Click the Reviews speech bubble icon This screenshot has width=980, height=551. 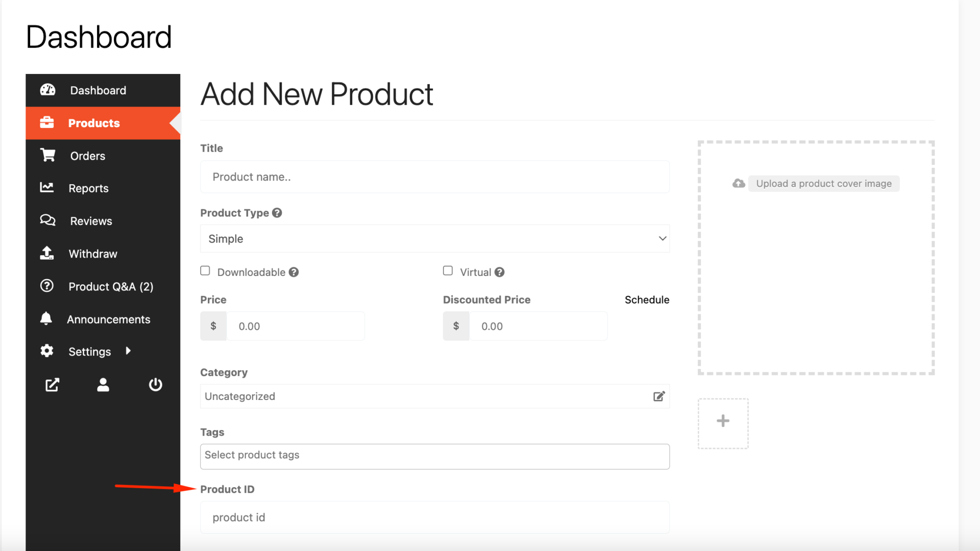coord(47,220)
